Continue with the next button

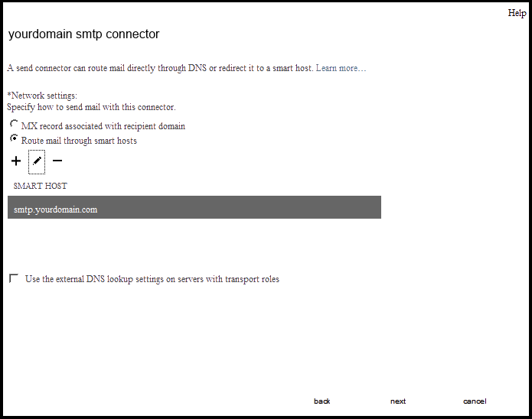398,401
